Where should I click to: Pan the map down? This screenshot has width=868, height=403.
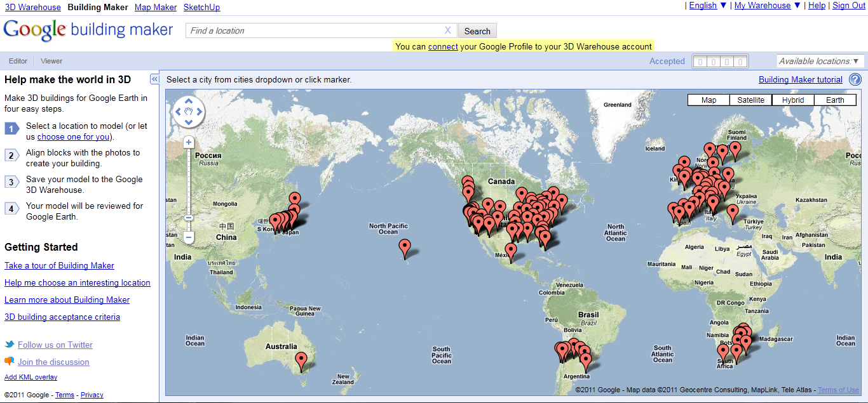point(189,121)
